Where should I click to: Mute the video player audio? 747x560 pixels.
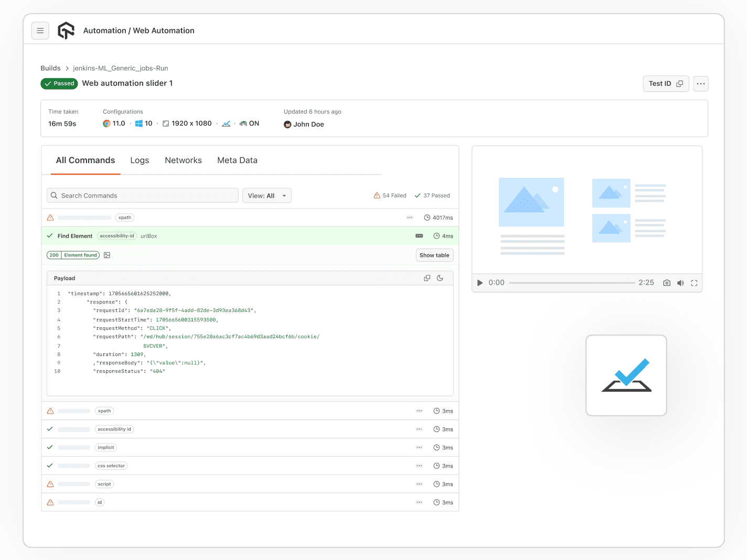coord(680,283)
